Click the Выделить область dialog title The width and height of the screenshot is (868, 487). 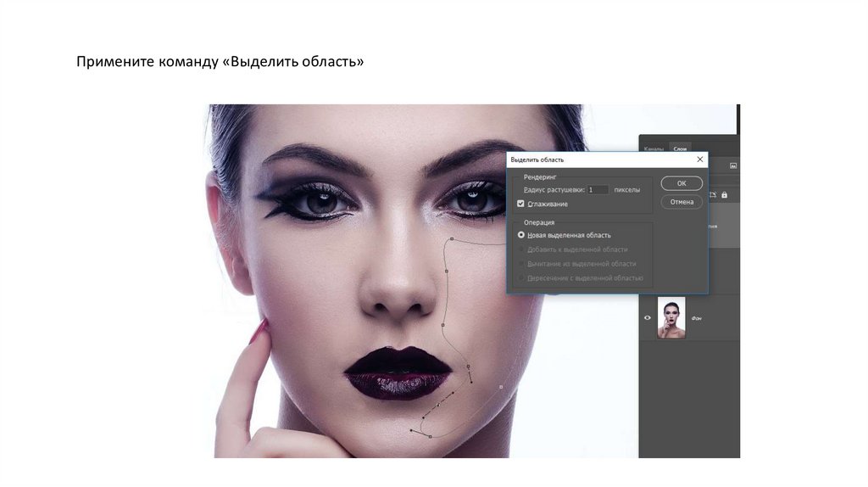tap(537, 160)
